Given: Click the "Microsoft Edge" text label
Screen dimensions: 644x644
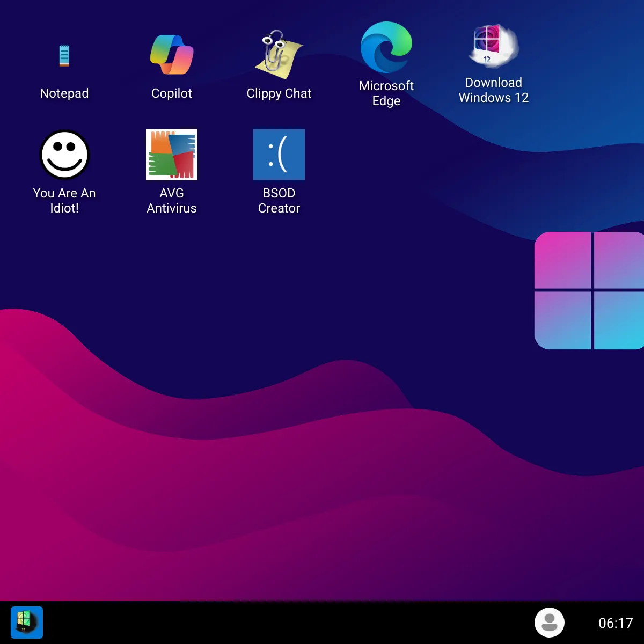Looking at the screenshot, I should point(386,93).
